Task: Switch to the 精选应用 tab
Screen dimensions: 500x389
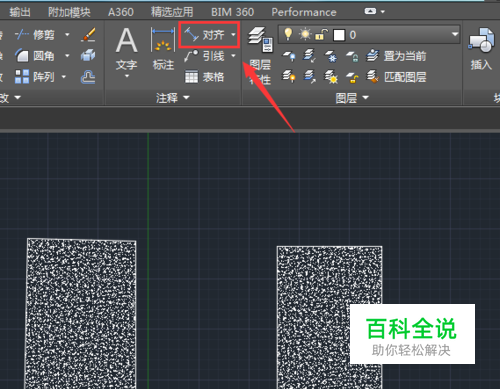Action: click(x=172, y=12)
